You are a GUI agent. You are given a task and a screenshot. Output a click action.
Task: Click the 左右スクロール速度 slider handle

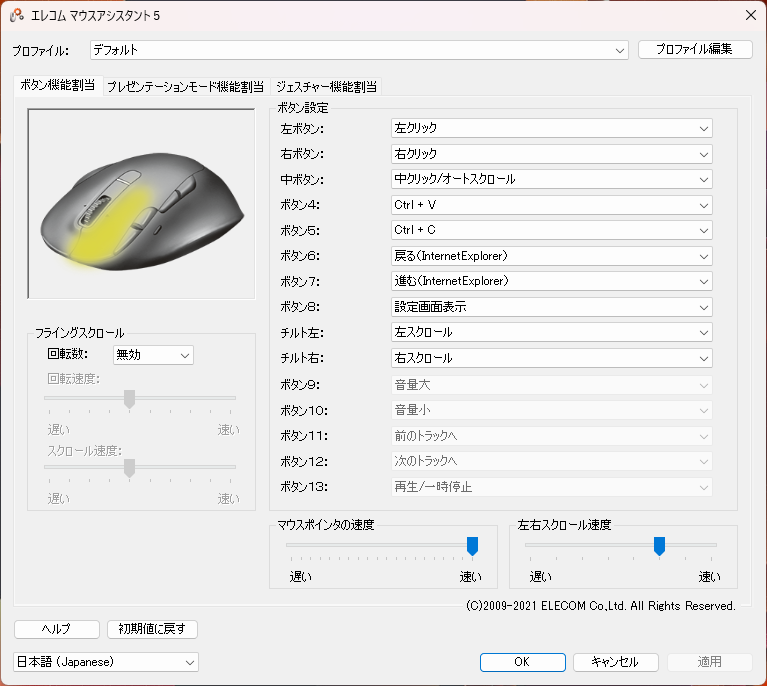(659, 545)
